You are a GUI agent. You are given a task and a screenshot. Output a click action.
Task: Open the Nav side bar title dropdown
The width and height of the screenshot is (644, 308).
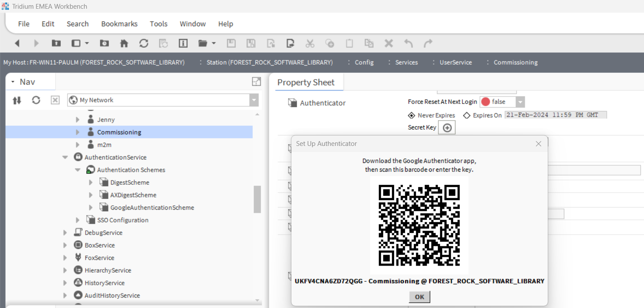tap(13, 82)
